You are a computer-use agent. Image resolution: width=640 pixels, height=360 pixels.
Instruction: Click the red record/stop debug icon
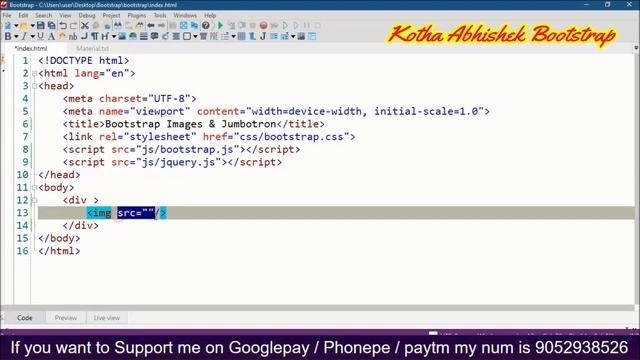(x=263, y=25)
